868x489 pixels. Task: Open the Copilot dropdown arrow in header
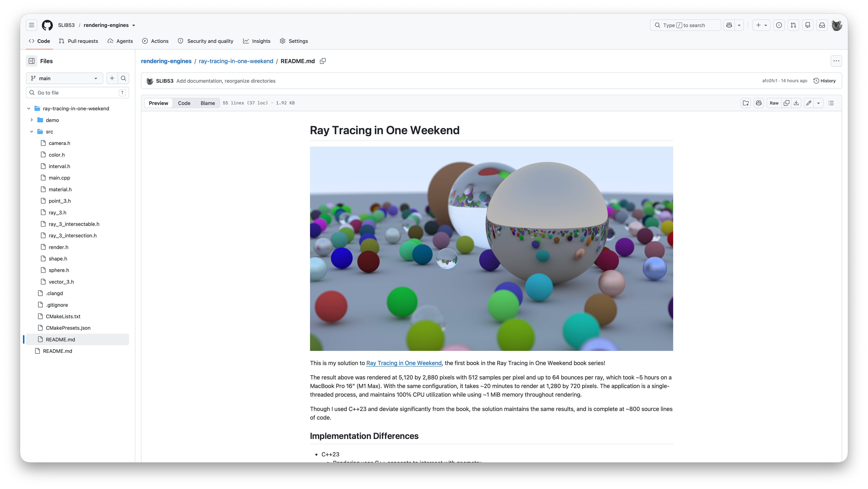[739, 25]
